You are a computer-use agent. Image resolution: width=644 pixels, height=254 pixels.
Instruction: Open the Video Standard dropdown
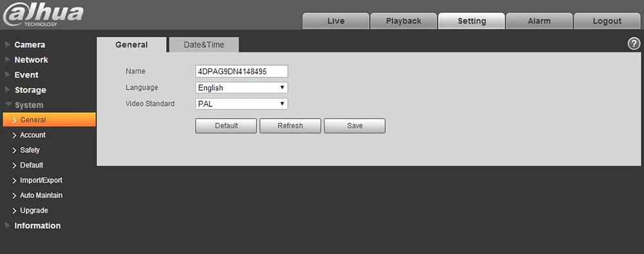point(241,104)
